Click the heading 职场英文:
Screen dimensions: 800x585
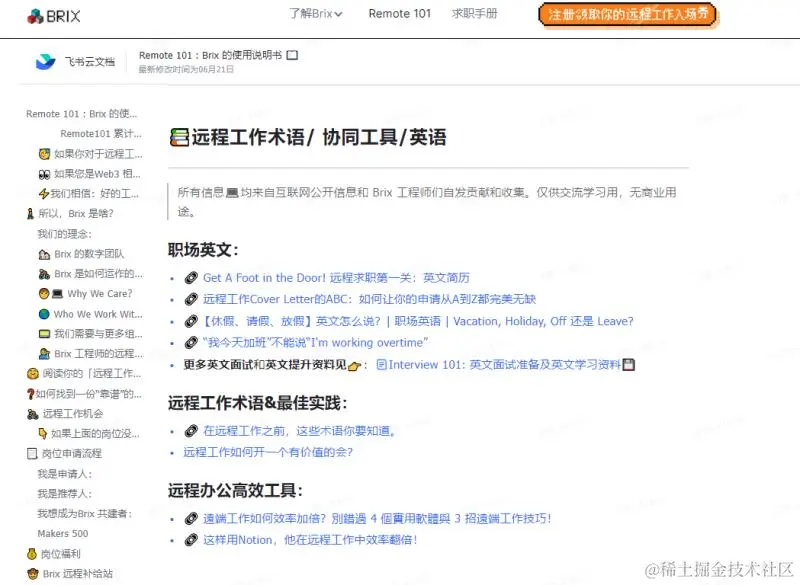203,250
